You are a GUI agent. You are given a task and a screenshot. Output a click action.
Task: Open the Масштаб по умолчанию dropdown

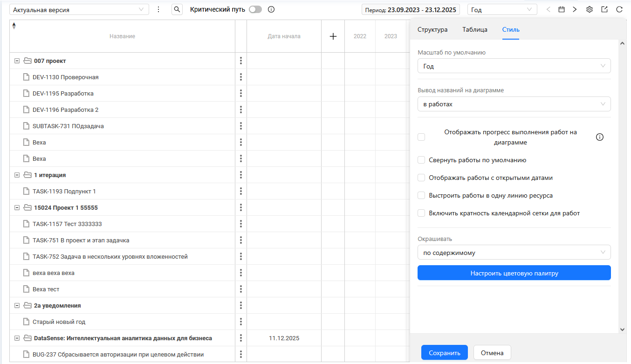pyautogui.click(x=514, y=66)
